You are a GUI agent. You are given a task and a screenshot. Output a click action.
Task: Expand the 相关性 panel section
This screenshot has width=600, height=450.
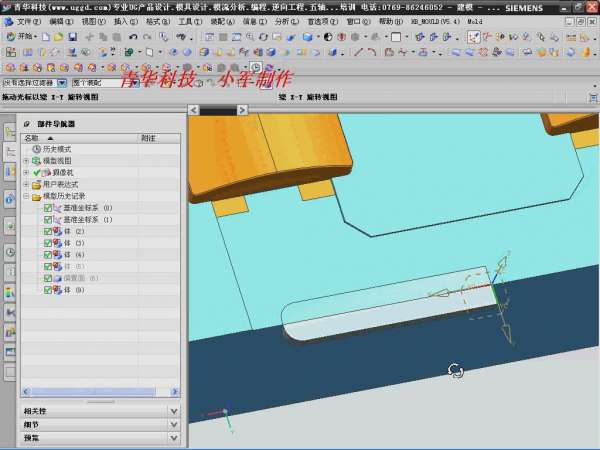[174, 410]
